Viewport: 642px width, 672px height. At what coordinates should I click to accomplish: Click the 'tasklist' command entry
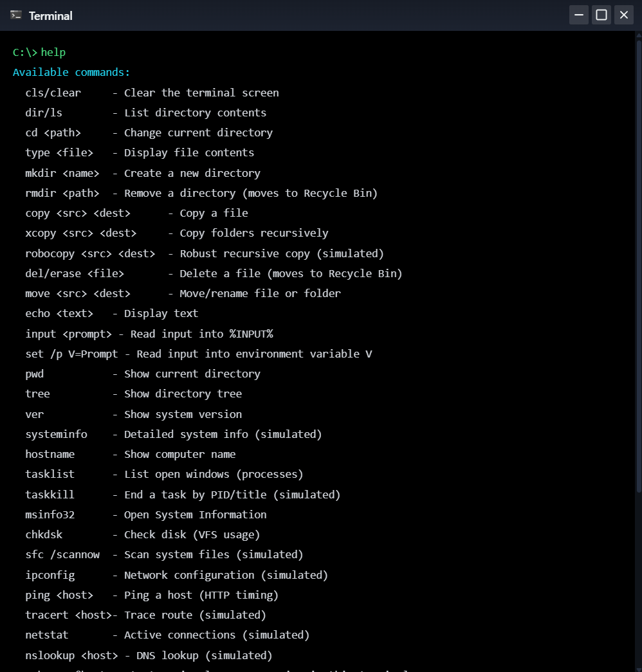point(50,474)
